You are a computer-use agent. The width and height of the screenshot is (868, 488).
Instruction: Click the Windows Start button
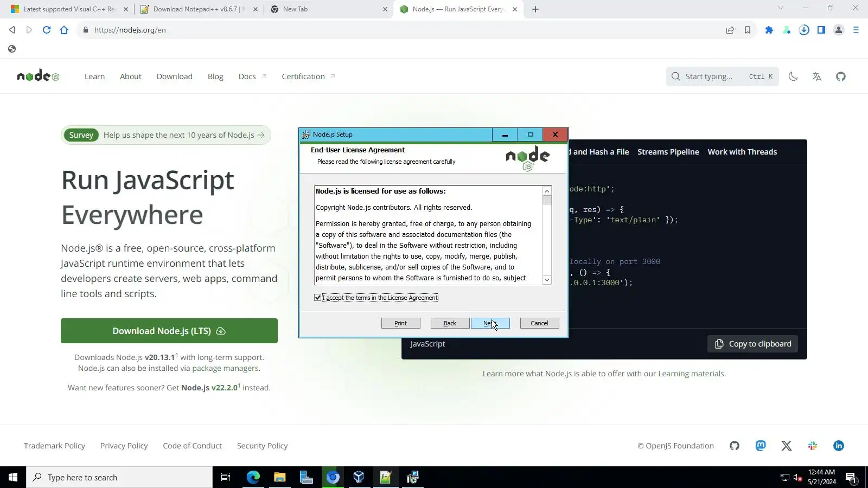13,477
